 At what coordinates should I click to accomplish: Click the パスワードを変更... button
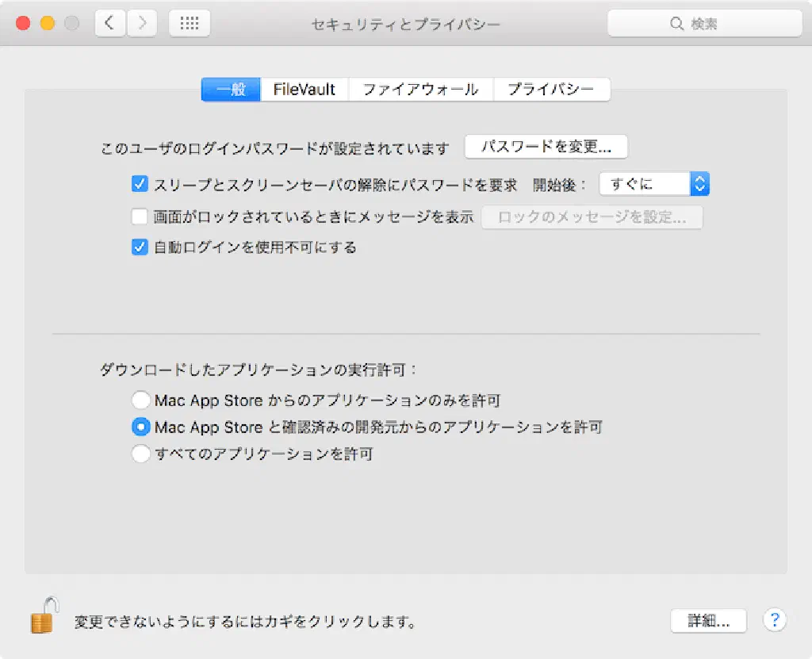tap(546, 147)
